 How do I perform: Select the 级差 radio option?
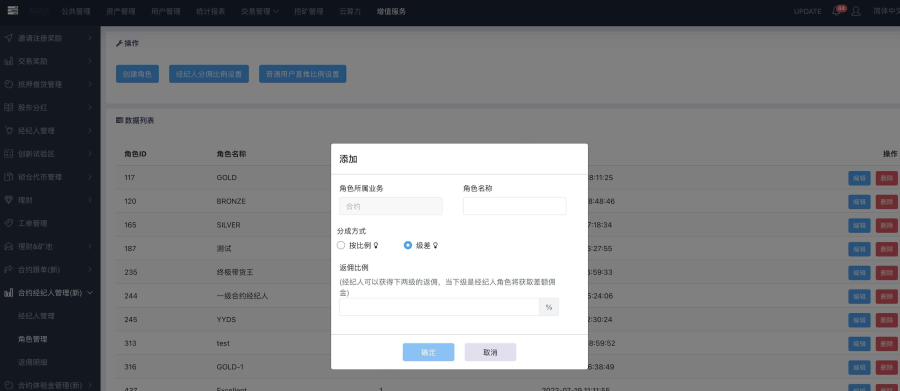tap(408, 245)
